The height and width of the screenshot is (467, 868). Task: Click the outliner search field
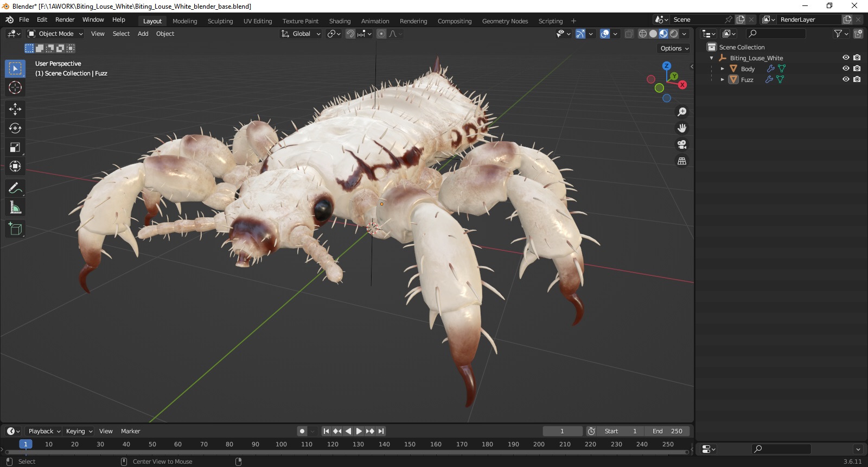[x=776, y=34]
